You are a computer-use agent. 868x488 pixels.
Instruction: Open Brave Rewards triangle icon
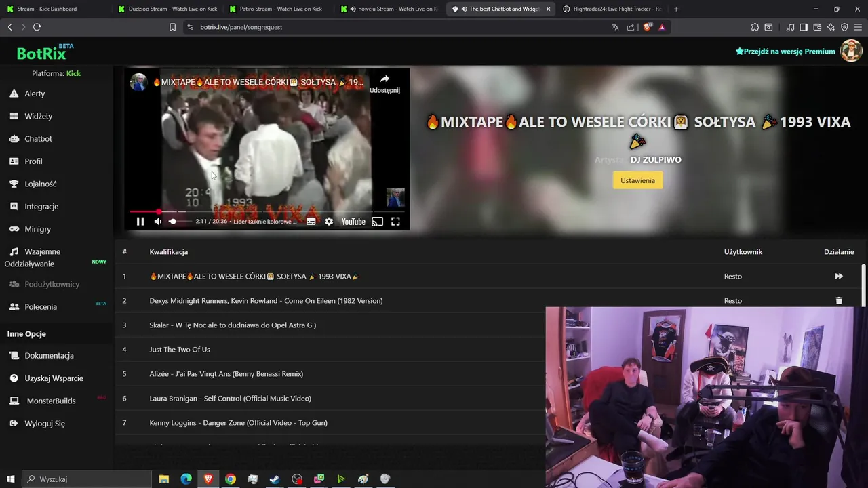click(661, 27)
